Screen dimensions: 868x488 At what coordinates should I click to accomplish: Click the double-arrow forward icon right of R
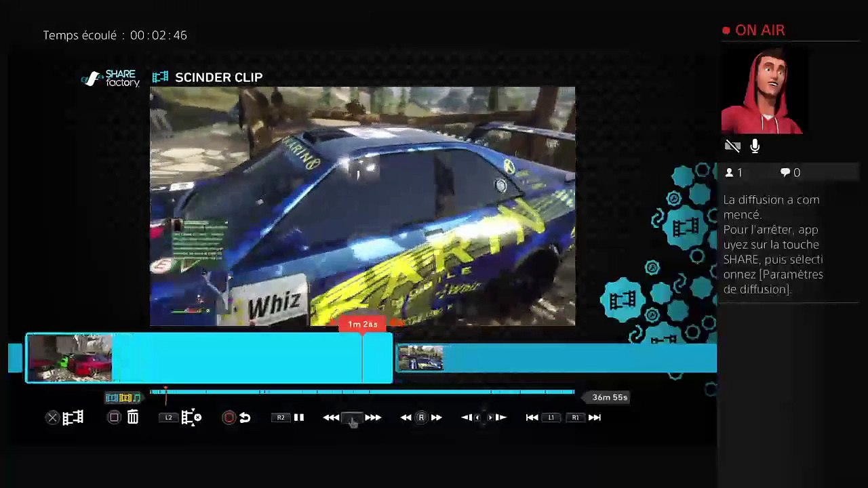coord(437,418)
